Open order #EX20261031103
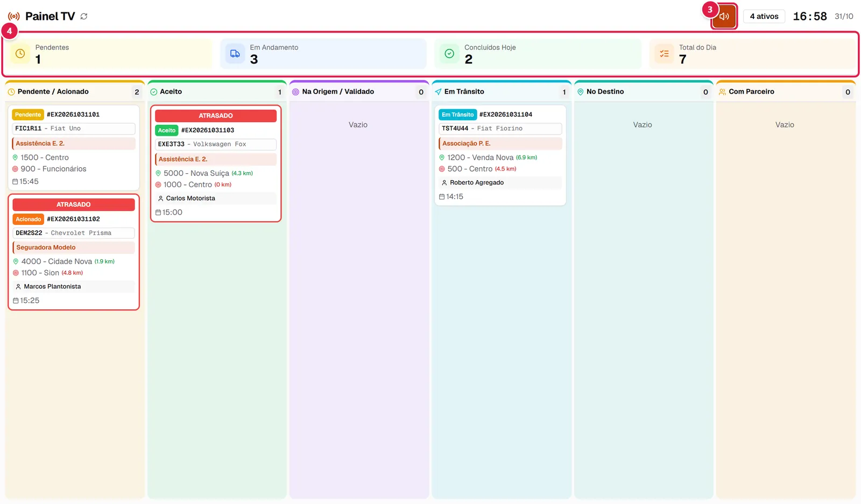 [x=208, y=130]
